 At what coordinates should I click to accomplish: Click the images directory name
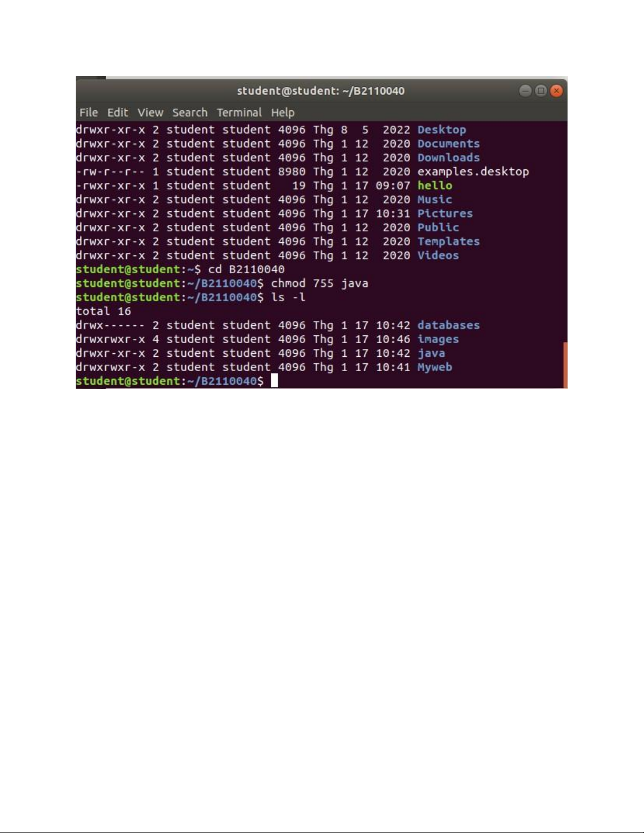(438, 340)
